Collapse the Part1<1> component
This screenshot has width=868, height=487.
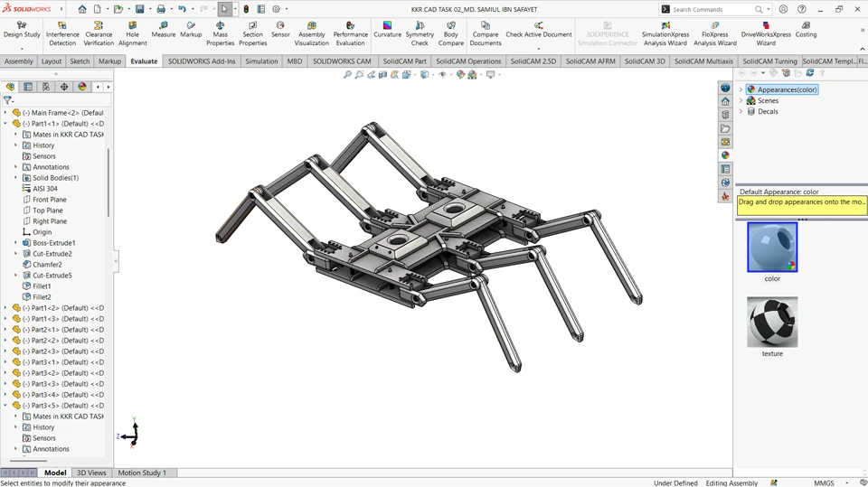[x=5, y=124]
